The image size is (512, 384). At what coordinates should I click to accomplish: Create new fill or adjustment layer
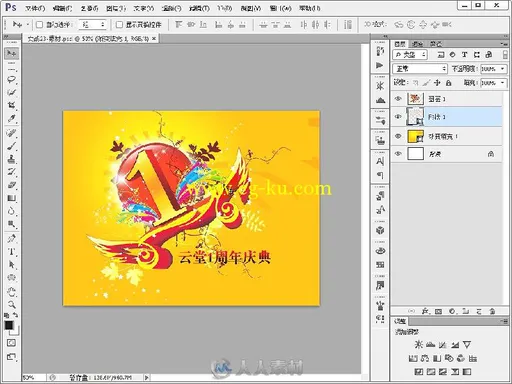(452, 311)
